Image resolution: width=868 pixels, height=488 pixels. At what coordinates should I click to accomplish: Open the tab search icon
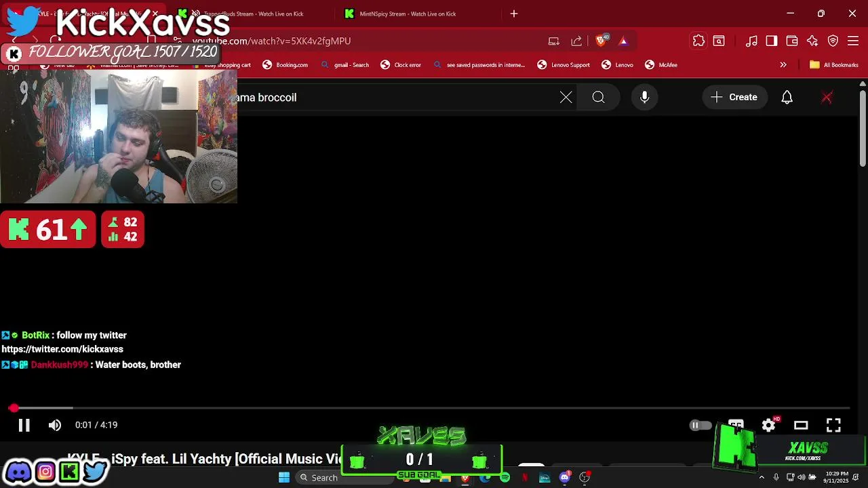pyautogui.click(x=719, y=41)
